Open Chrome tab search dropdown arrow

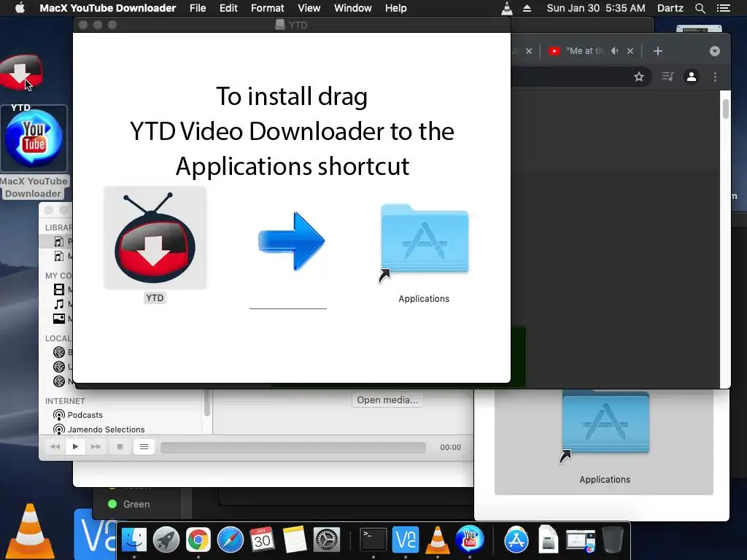point(715,51)
